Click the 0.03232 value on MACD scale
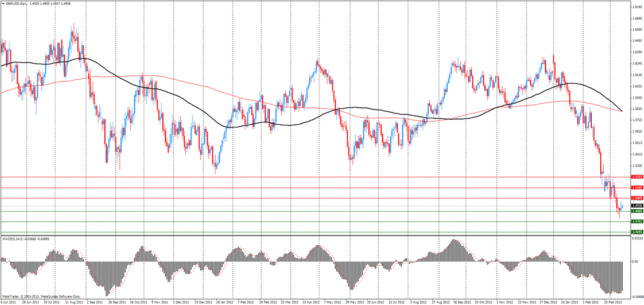Image resolution: width=644 pixels, height=305 pixels. 637,238
